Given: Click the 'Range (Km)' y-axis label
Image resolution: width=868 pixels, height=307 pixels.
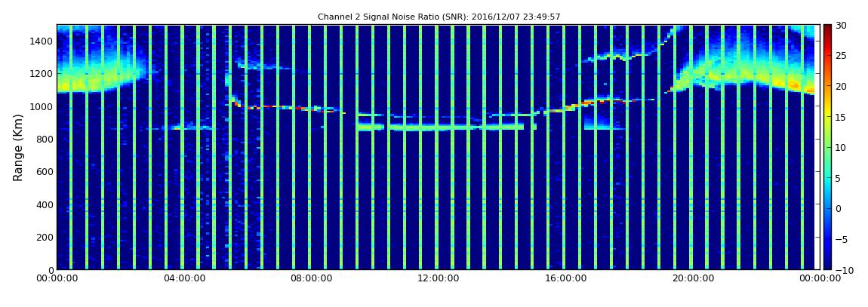Looking at the screenshot, I should click(17, 148).
